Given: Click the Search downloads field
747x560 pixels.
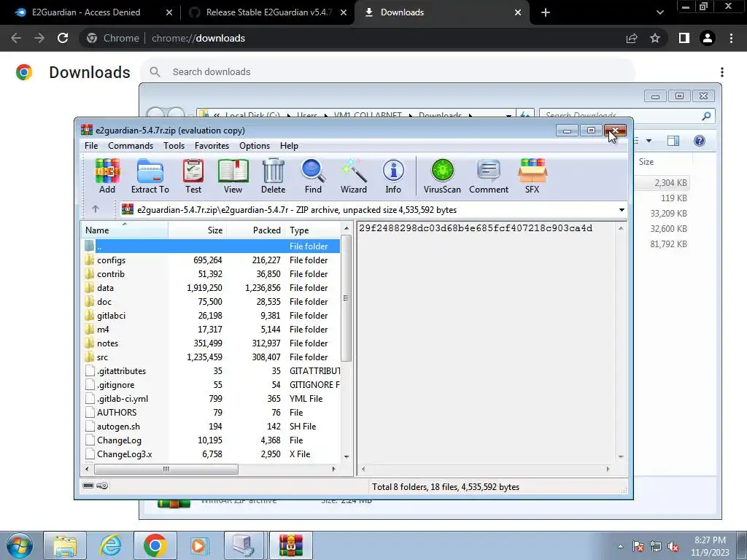Looking at the screenshot, I should (x=388, y=72).
